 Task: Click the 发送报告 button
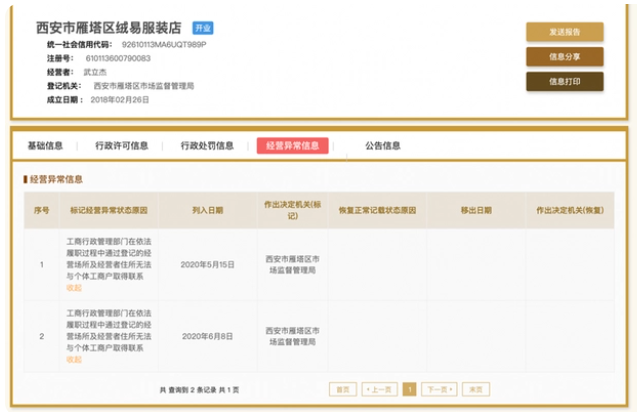tap(565, 32)
